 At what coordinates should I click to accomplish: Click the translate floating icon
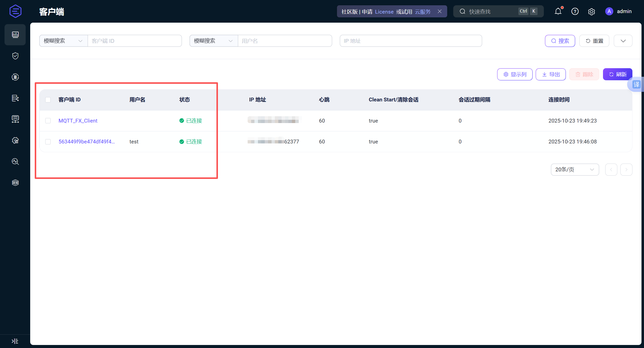(x=636, y=84)
